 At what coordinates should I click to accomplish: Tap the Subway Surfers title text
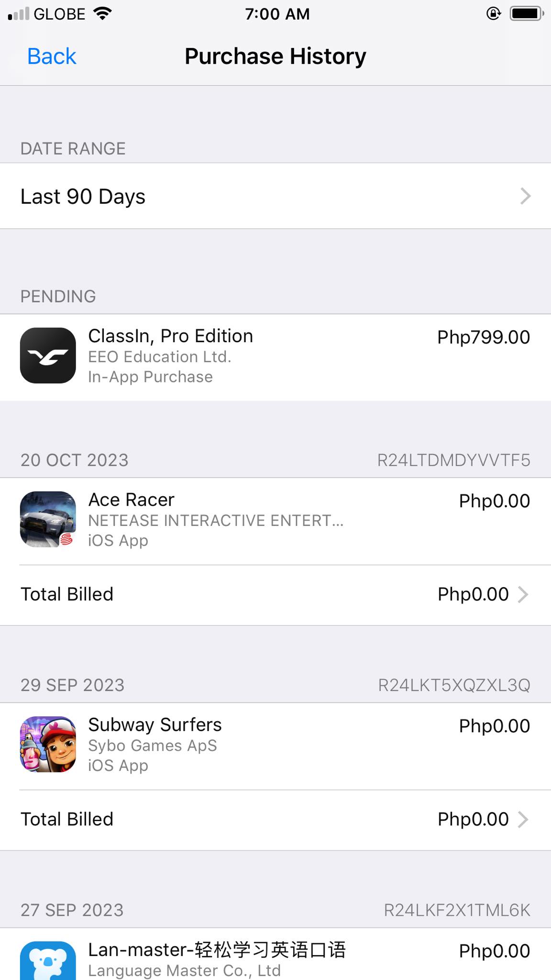(x=155, y=725)
